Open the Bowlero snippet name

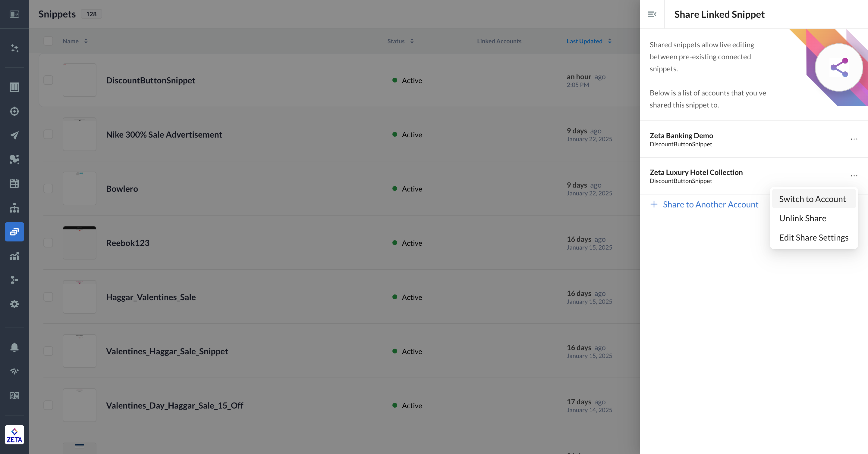[122, 188]
